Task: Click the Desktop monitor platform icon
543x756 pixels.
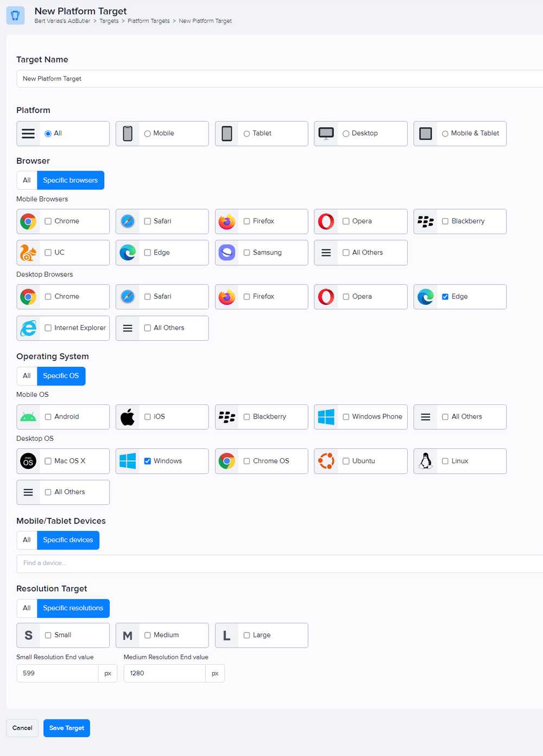Action: tap(326, 134)
